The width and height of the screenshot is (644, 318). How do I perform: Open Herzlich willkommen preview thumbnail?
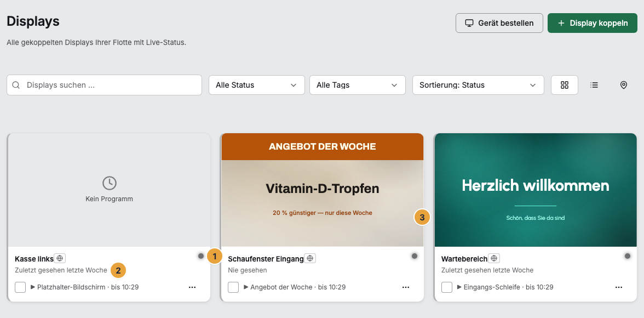536,190
